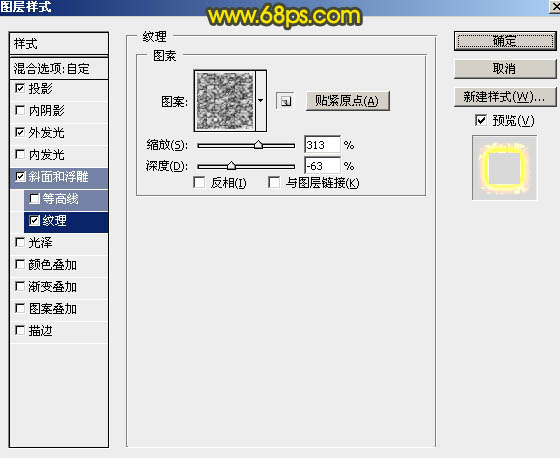
Task: Check the 内发光 style checkbox
Action: click(x=20, y=154)
